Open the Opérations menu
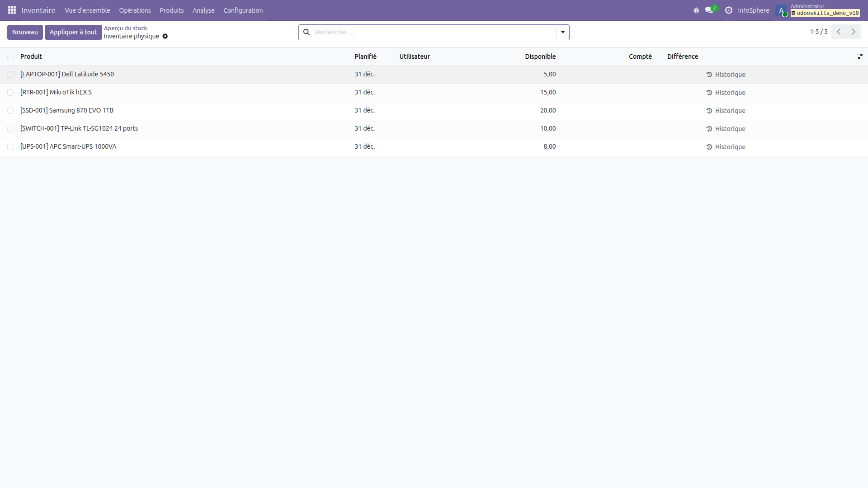Image resolution: width=868 pixels, height=488 pixels. click(x=135, y=10)
